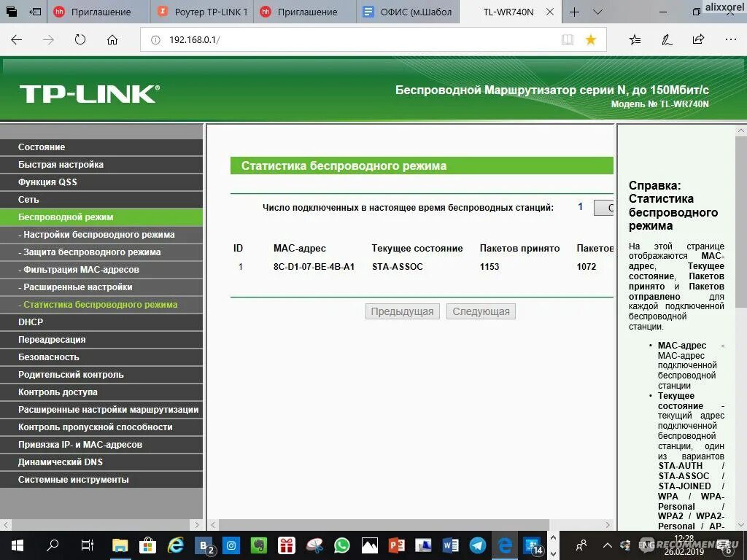Switch to the Роутер TP-LINK tab
The width and height of the screenshot is (747, 560).
point(202,12)
